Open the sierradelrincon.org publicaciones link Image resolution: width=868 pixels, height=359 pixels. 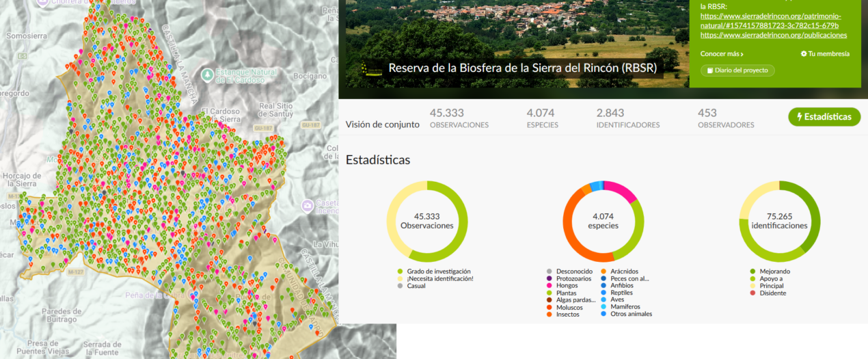pos(774,35)
